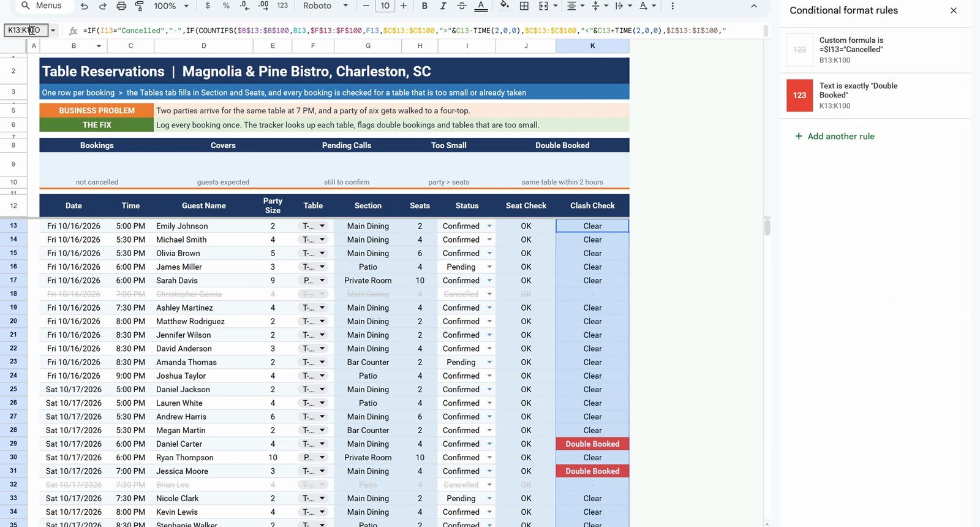
Task: Format selection as percent
Action: [227, 6]
